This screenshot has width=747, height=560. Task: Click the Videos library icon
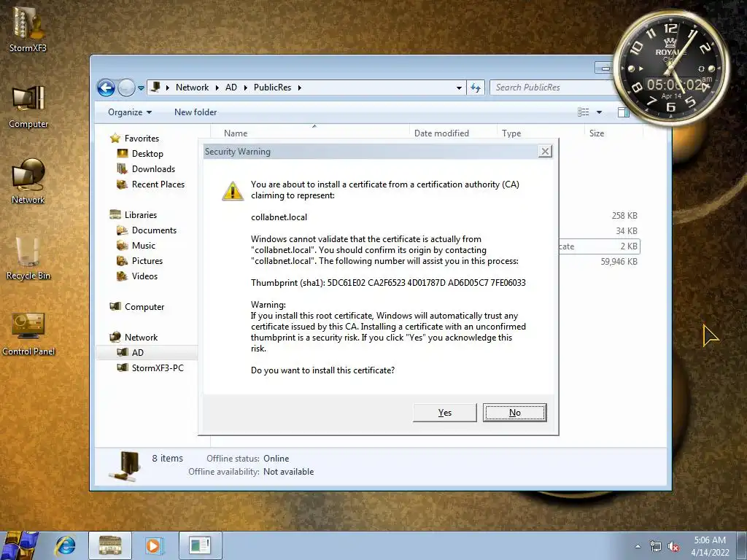pyautogui.click(x=122, y=276)
